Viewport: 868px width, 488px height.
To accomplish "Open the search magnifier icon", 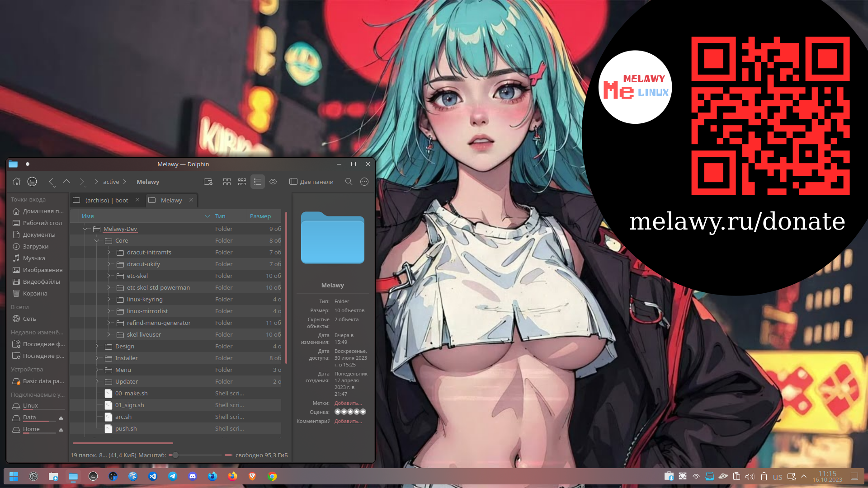I will 349,182.
